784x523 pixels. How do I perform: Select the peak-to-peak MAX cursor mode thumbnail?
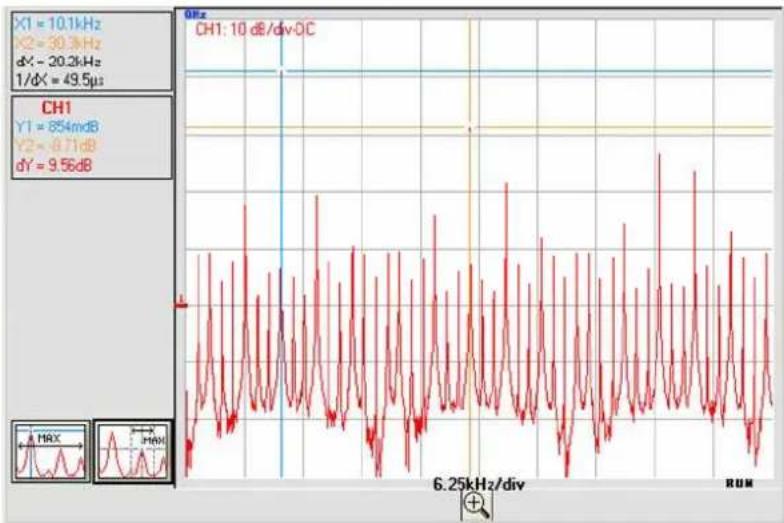click(x=133, y=452)
